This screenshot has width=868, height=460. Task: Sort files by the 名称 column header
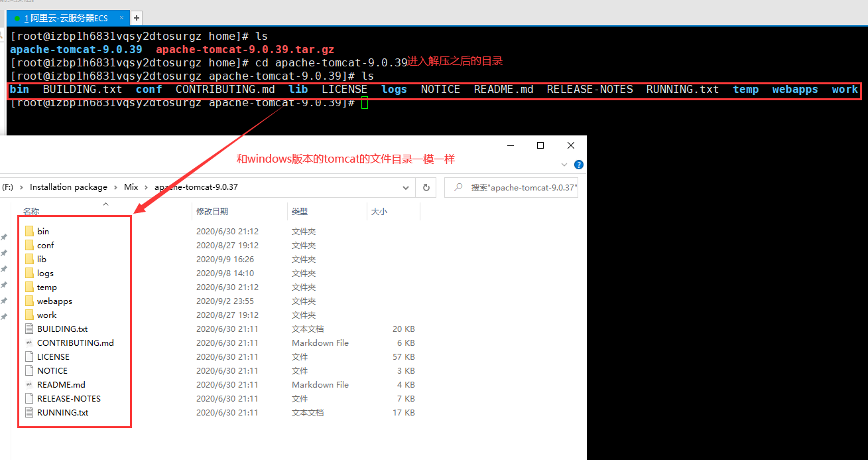click(x=31, y=211)
